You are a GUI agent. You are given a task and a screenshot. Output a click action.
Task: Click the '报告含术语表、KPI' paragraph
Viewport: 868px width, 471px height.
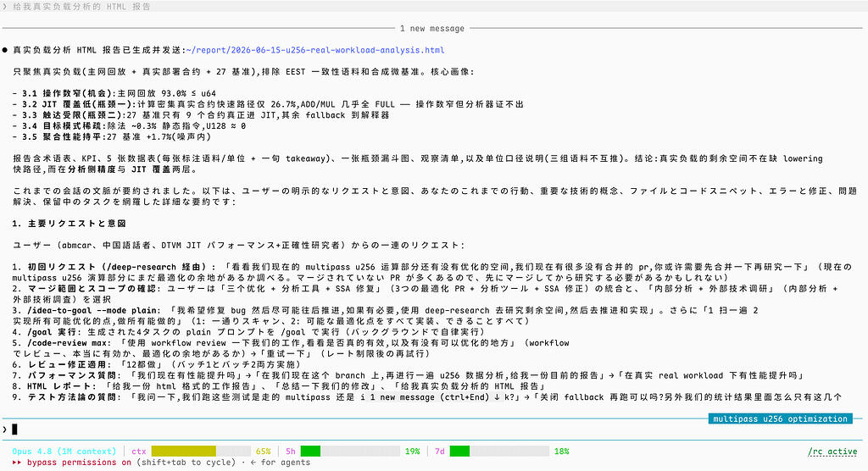click(417, 163)
